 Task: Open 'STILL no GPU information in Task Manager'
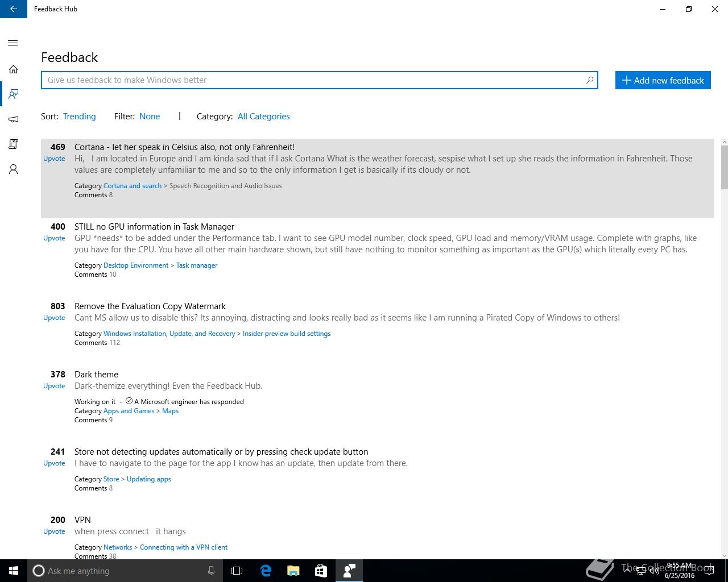(x=154, y=227)
